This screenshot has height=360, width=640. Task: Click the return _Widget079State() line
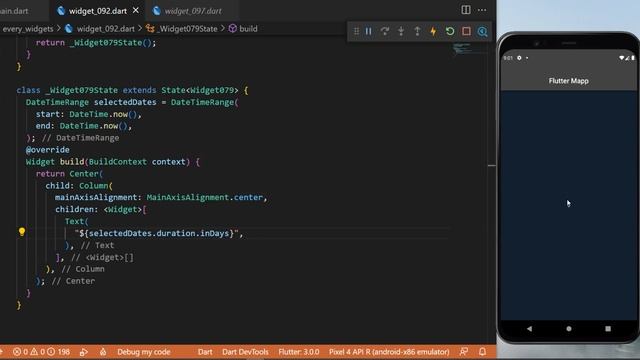pyautogui.click(x=96, y=42)
